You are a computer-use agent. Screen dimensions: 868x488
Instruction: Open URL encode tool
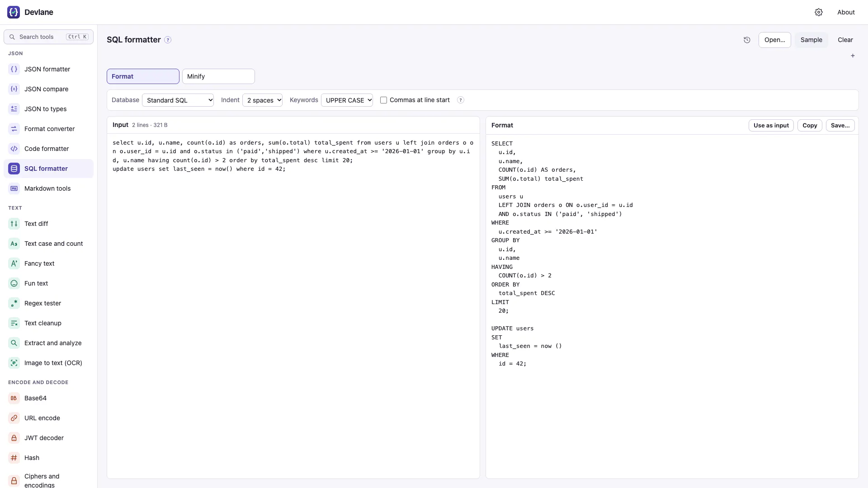[x=48, y=418]
